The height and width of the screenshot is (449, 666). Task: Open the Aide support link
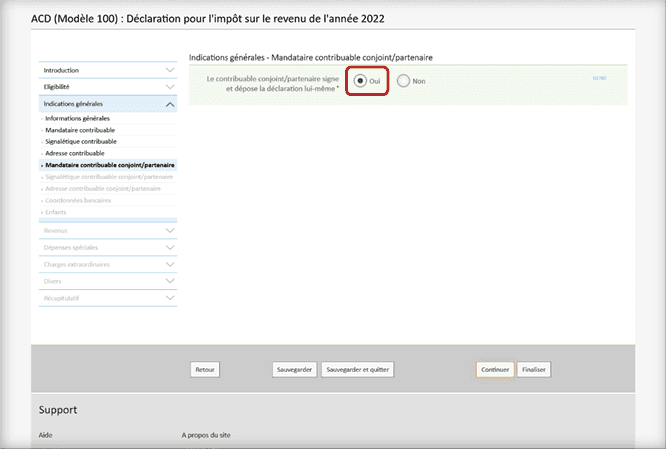click(46, 436)
